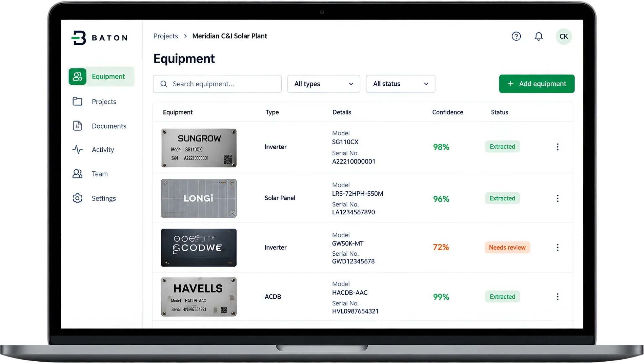Click the search magnifier icon

164,84
